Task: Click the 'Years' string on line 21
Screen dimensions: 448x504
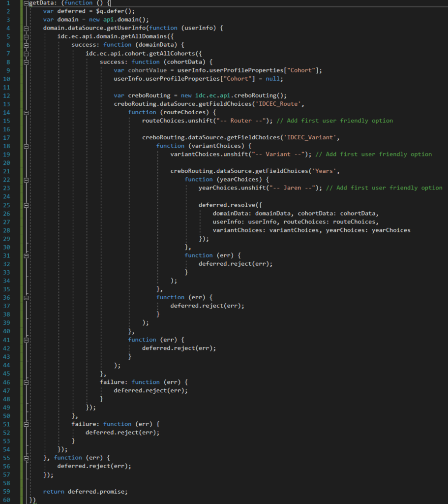Action: (324, 171)
